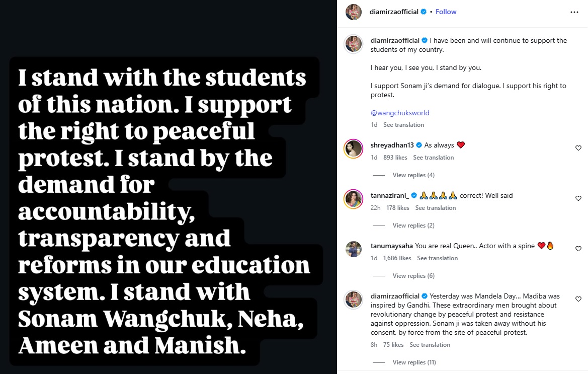This screenshot has width=588, height=374.
Task: Open shreyadhan13's profile avatar
Action: (x=353, y=148)
